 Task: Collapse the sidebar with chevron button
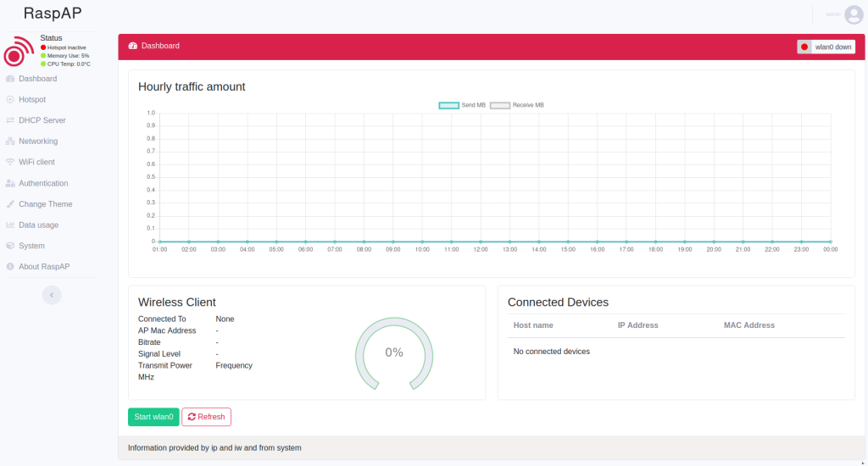[x=52, y=295]
